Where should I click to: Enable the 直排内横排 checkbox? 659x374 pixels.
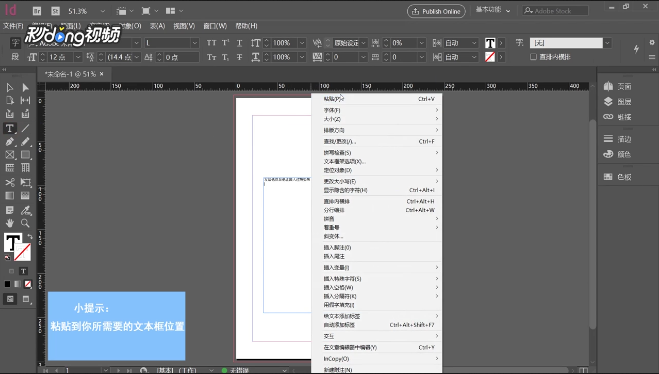tap(533, 57)
